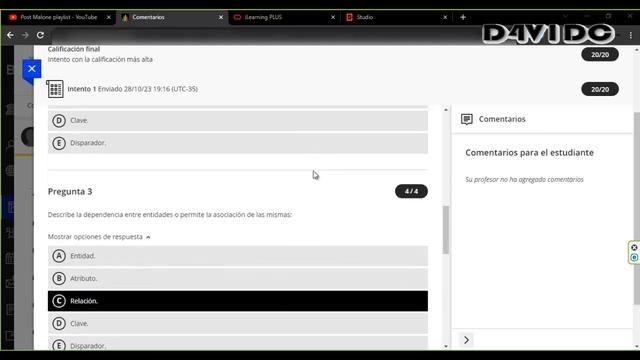Click the questions pane scroll down arrow
The width and height of the screenshot is (640, 360).
point(446,346)
